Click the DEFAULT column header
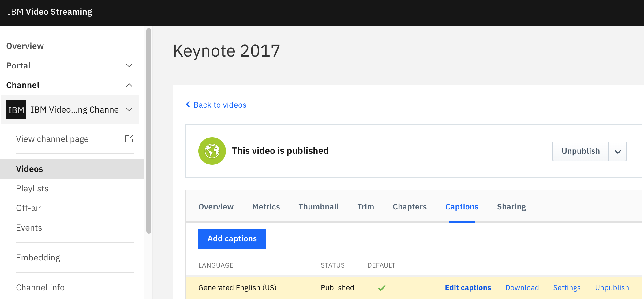The height and width of the screenshot is (299, 644). 381,265
